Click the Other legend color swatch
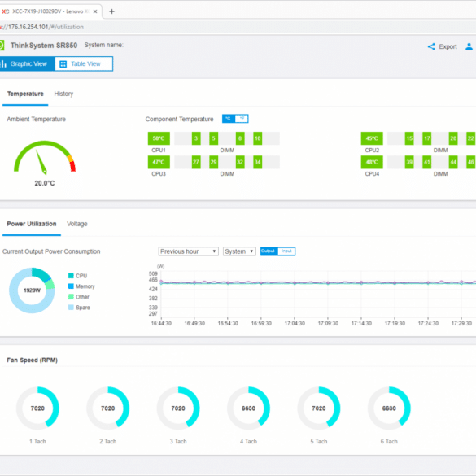This screenshot has height=476, width=476. click(71, 297)
